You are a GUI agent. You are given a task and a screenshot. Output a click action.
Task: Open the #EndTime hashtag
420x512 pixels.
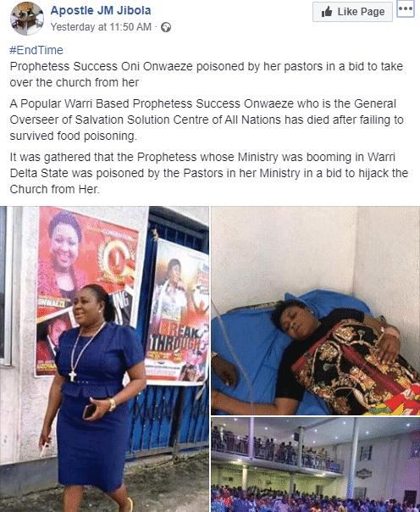click(x=36, y=50)
